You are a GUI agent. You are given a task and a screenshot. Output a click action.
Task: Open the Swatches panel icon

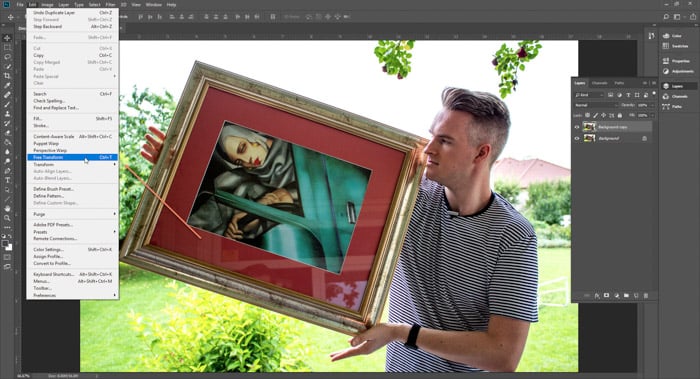click(666, 46)
